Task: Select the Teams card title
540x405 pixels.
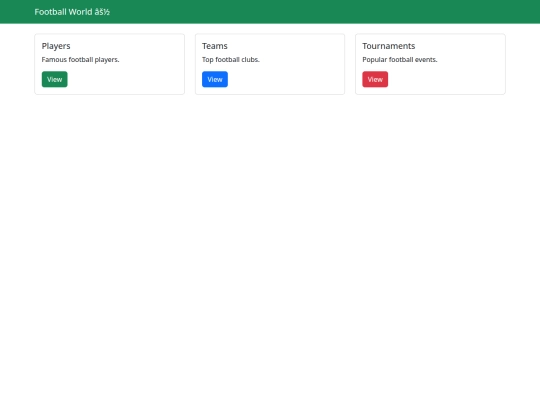Action: coord(215,46)
